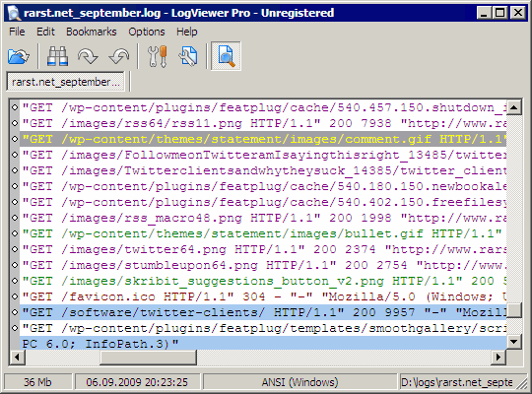Select the skribit_suggestions_button_v2.png log line
The width and height of the screenshot is (532, 394).
[263, 281]
